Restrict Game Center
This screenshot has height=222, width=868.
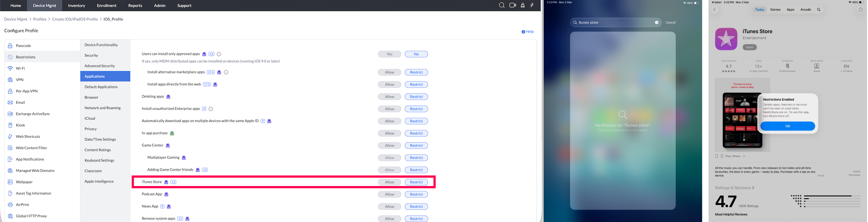tap(416, 146)
